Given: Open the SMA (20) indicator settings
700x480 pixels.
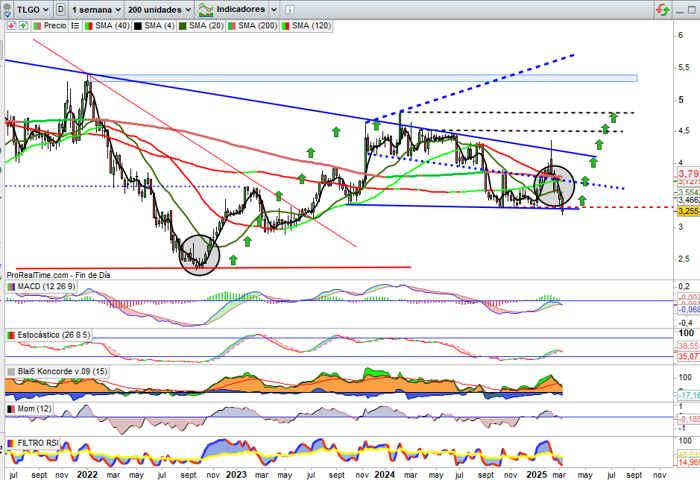Looking at the screenshot, I should click(206, 26).
